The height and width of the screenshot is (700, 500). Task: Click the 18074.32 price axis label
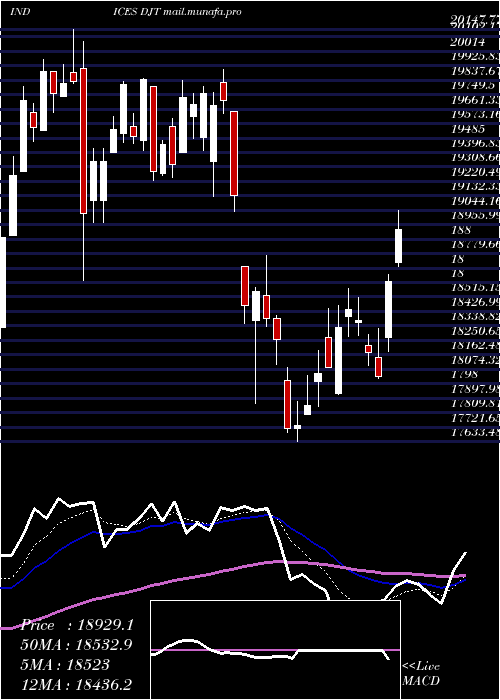[x=475, y=360]
